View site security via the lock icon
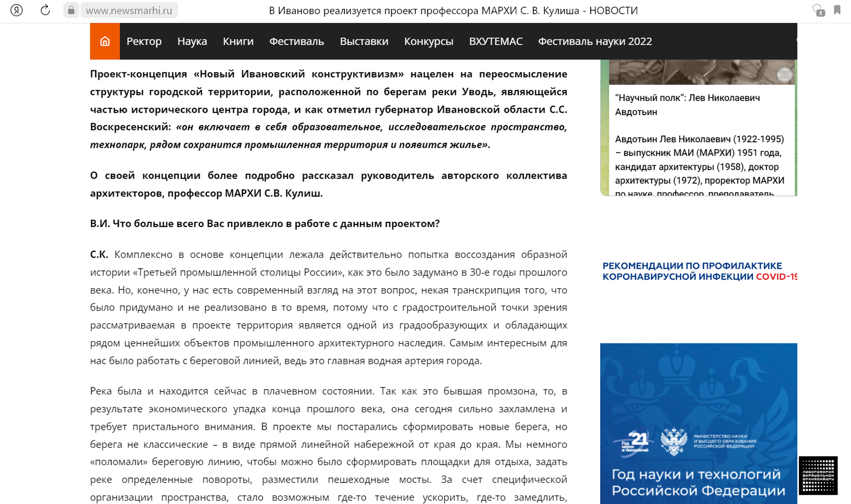851x504 pixels. tap(71, 10)
